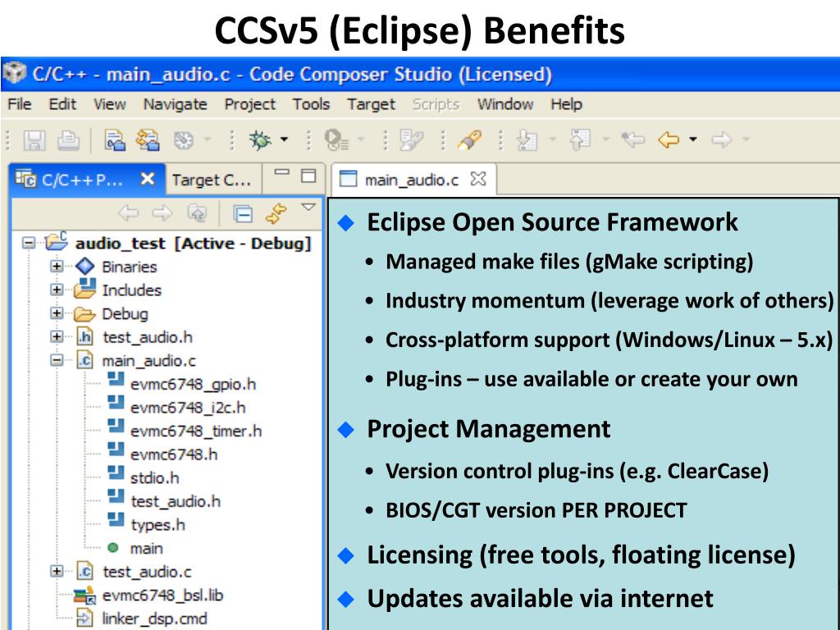Viewport: 840px width, 630px height.
Task: Open the Target menu
Action: 371,104
